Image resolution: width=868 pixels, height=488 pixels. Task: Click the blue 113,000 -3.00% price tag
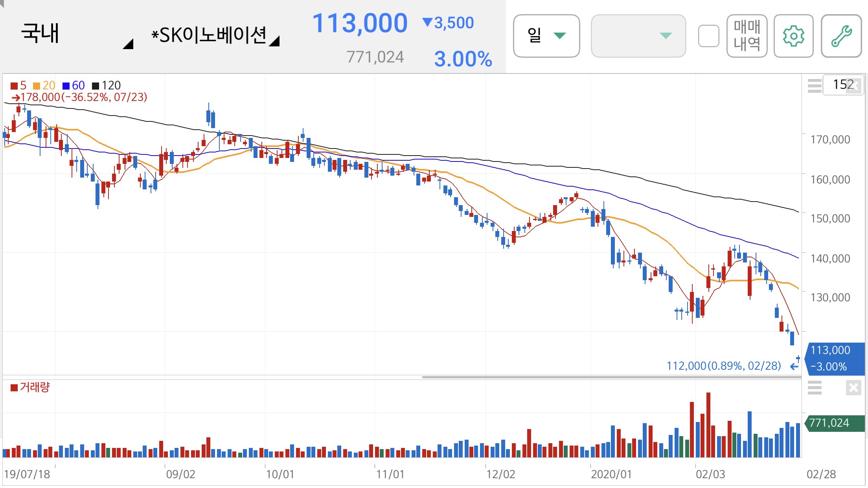click(x=835, y=358)
